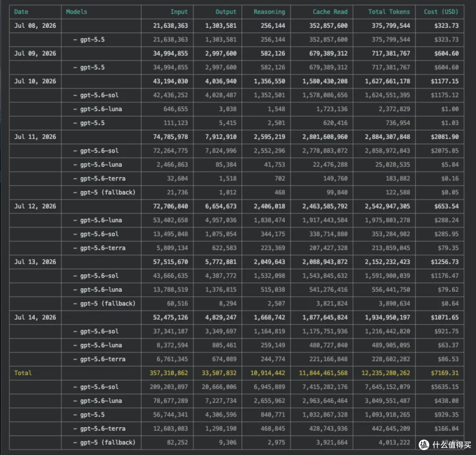Select the Jul 09, 2026 date cell
Viewport: 476px width, 455px height.
[35, 53]
